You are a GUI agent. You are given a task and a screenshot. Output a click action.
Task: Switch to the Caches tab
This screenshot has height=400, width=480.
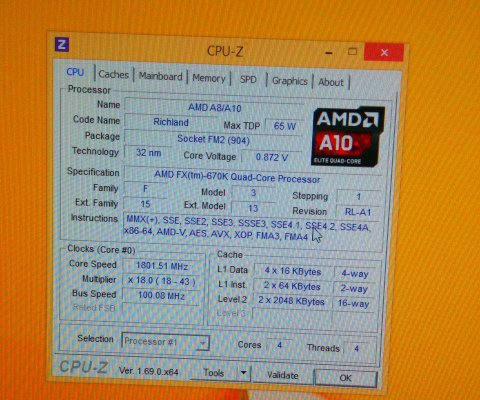pos(113,74)
